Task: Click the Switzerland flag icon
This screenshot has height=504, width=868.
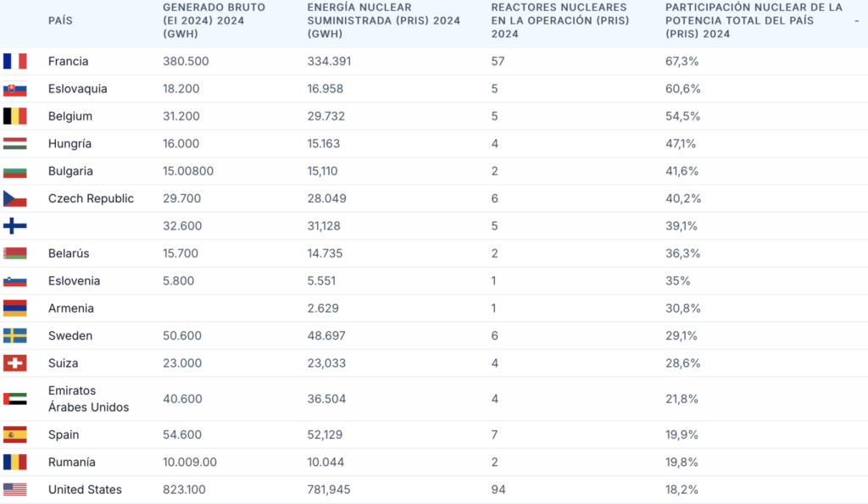Action: [x=15, y=363]
